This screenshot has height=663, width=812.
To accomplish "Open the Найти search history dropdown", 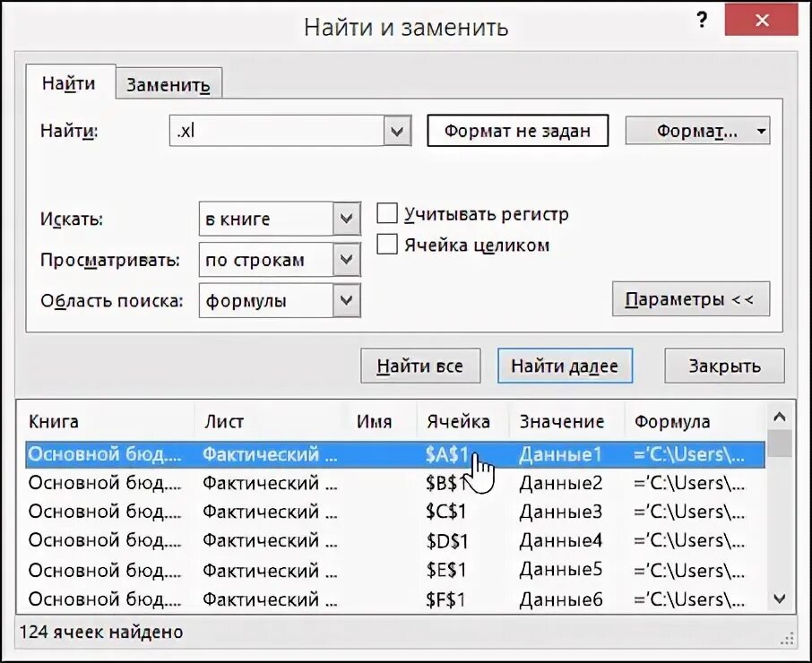I will [397, 131].
